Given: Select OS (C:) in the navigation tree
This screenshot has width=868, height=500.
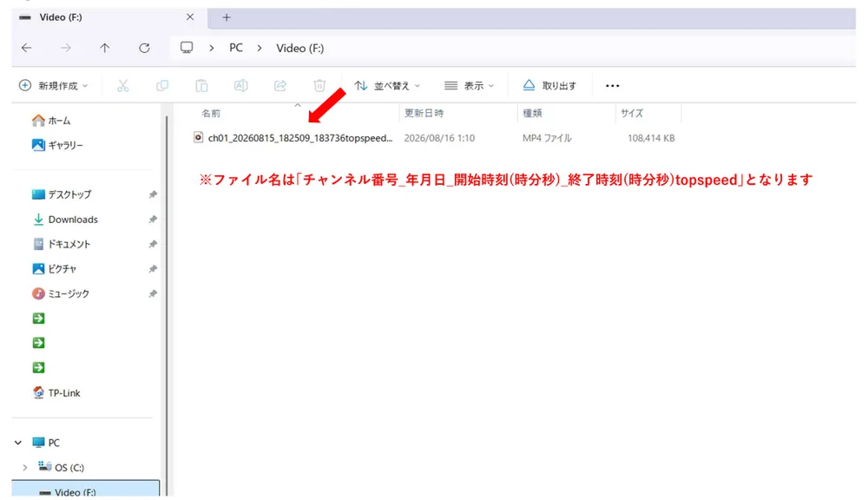Looking at the screenshot, I should tap(61, 468).
